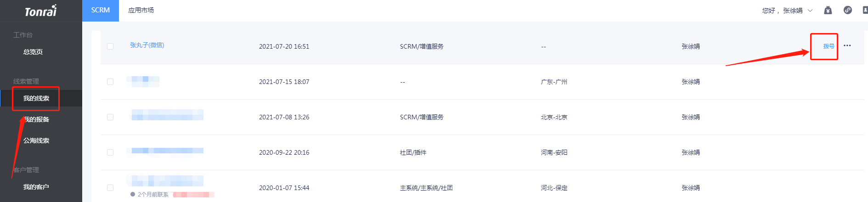Screen dimensions: 868x202
Task: Tick the checkbox for the 2020-09-22 20:16 row
Action: click(110, 152)
